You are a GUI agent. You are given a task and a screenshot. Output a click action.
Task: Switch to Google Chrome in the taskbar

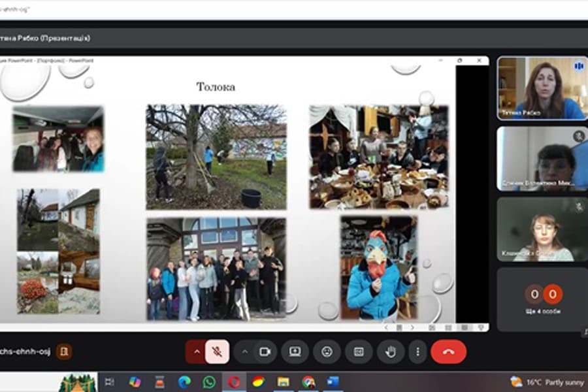pos(308,382)
